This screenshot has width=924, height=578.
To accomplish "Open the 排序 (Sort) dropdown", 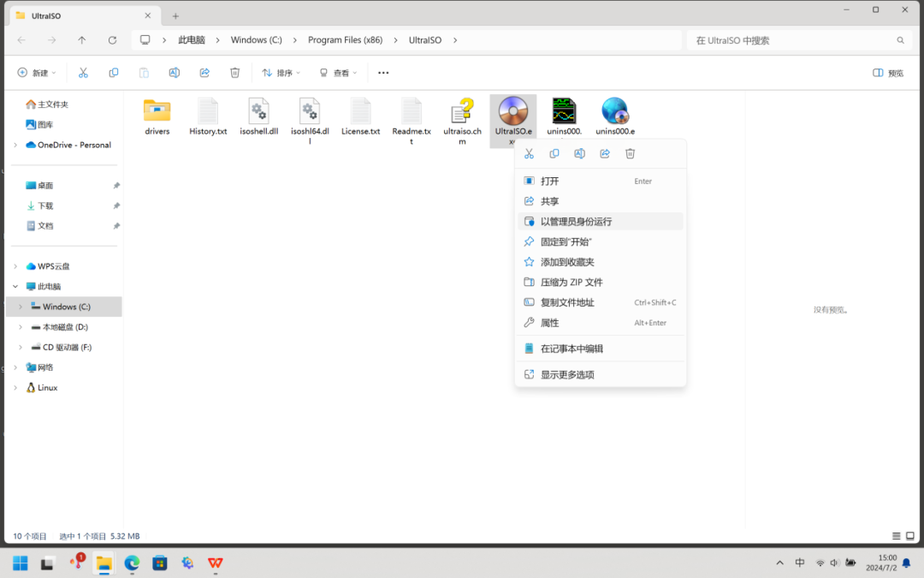I will [x=281, y=73].
